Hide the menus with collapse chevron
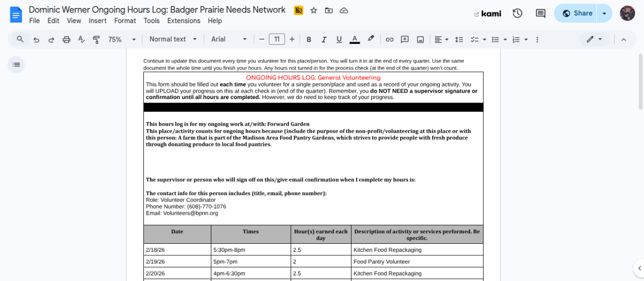 point(623,39)
